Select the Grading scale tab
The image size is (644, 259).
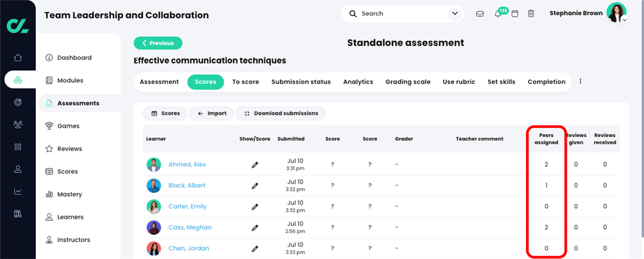point(408,82)
